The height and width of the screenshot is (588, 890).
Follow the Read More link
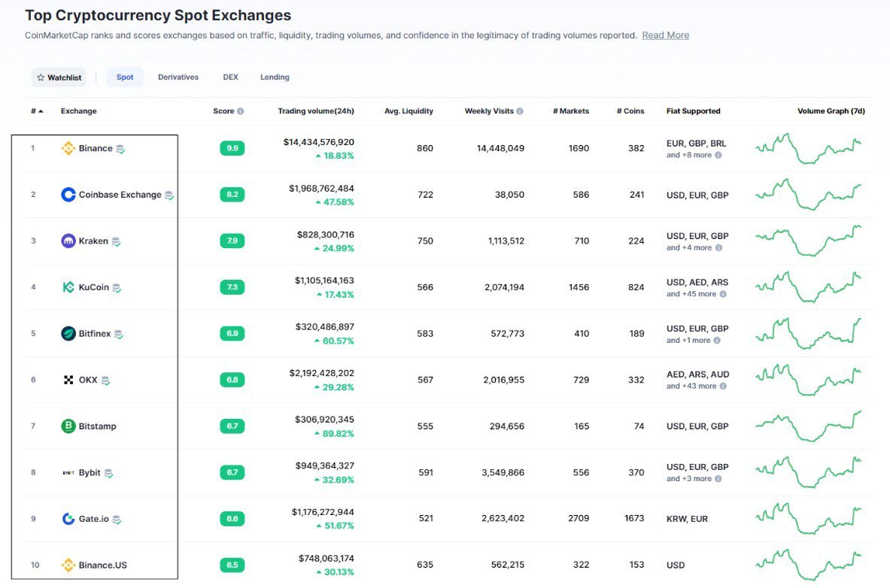click(x=665, y=35)
